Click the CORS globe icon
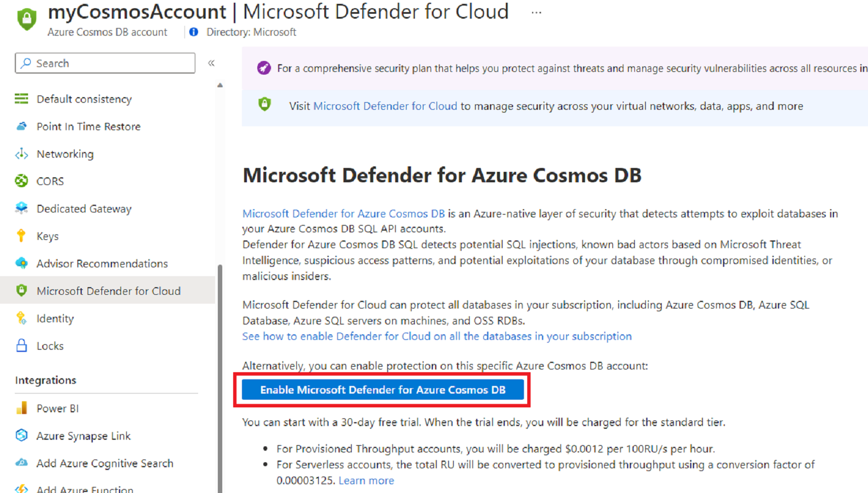 pos(21,181)
